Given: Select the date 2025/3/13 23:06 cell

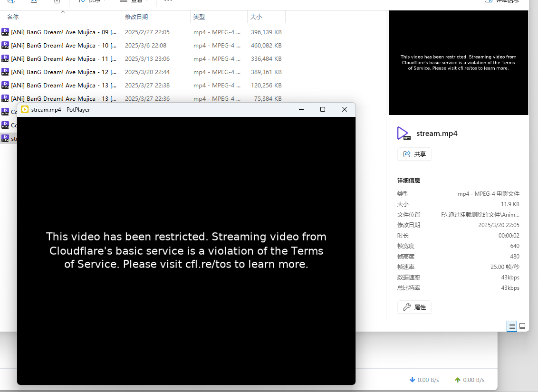Looking at the screenshot, I should pyautogui.click(x=147, y=59).
